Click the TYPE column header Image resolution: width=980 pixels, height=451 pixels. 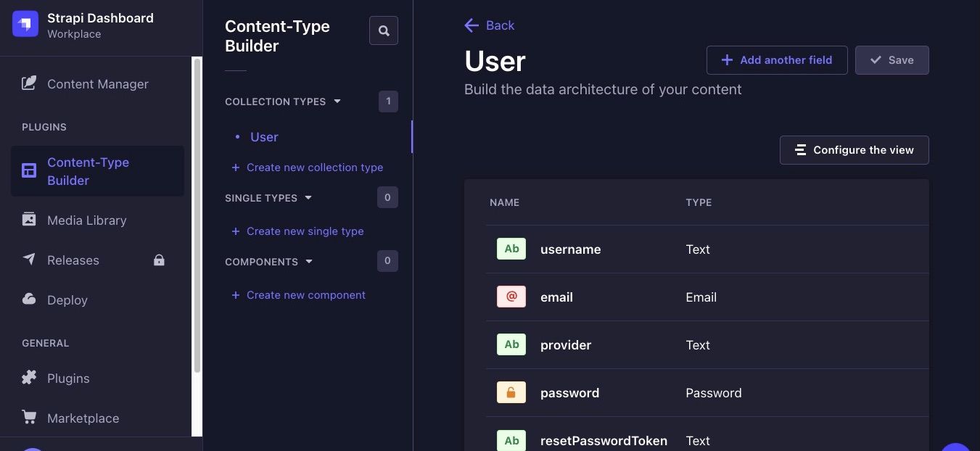(x=699, y=202)
